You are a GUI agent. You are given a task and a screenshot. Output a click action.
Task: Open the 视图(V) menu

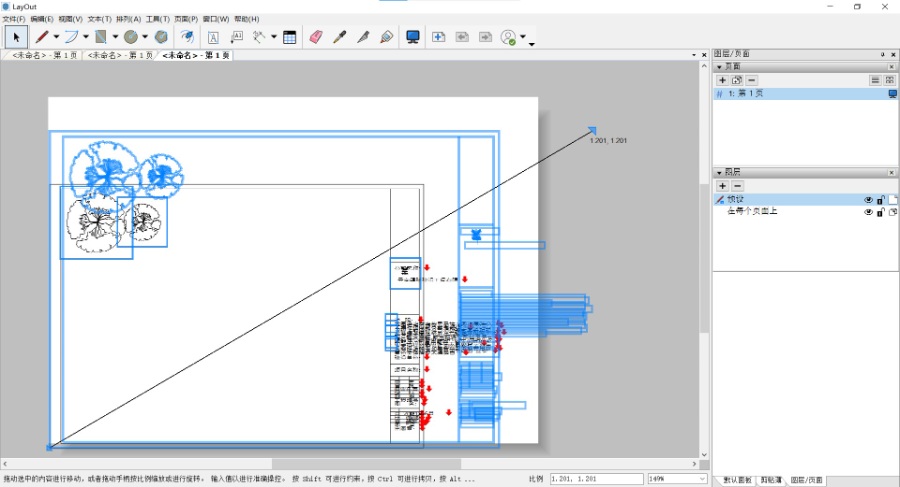click(71, 19)
